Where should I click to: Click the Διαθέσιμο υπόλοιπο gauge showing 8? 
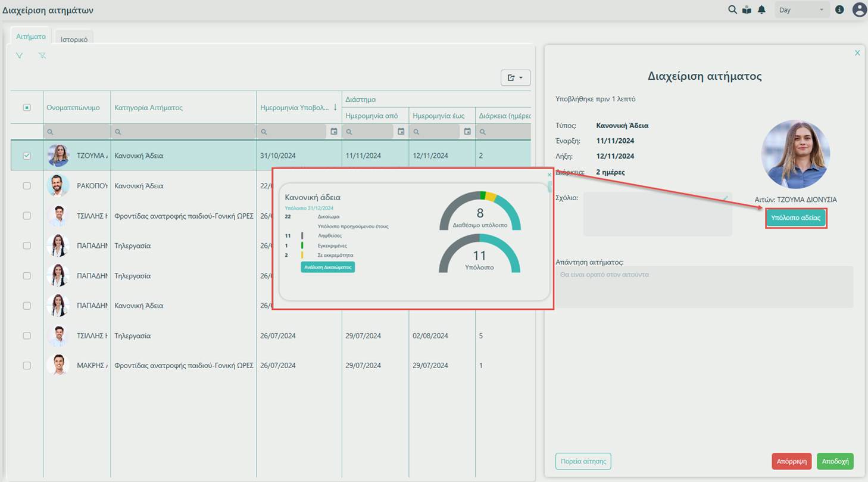[x=480, y=211]
